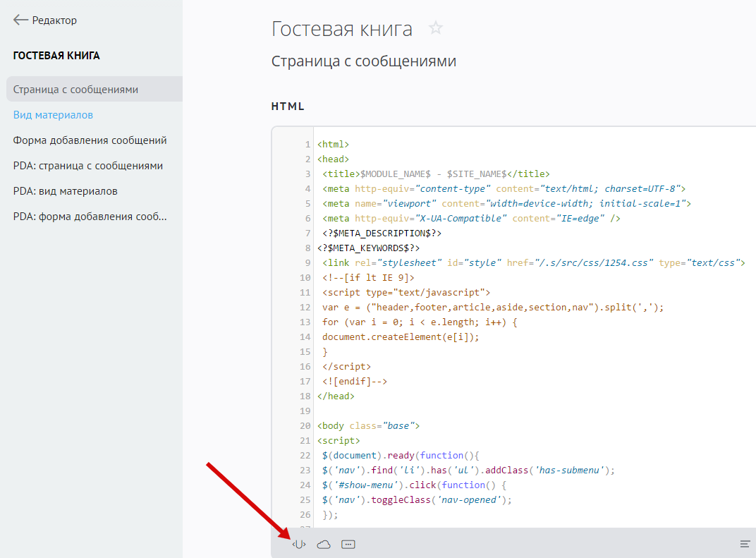Click the back arrow next to Редактор

click(x=20, y=20)
